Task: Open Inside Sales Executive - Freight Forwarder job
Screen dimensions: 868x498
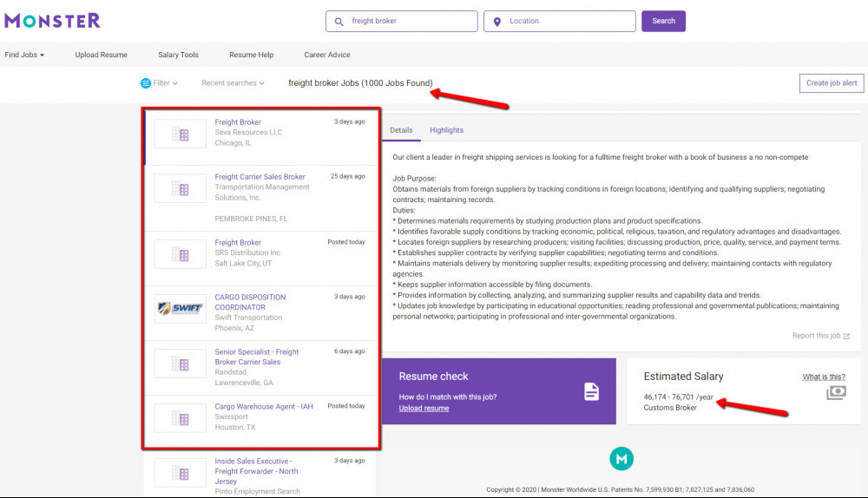Action: (x=256, y=471)
